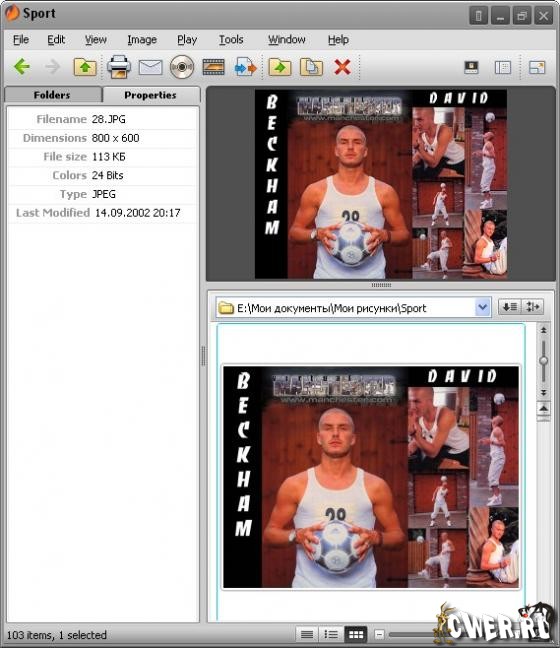Viewport: 560px width, 648px height.
Task: Open the sort order button
Action: point(510,307)
